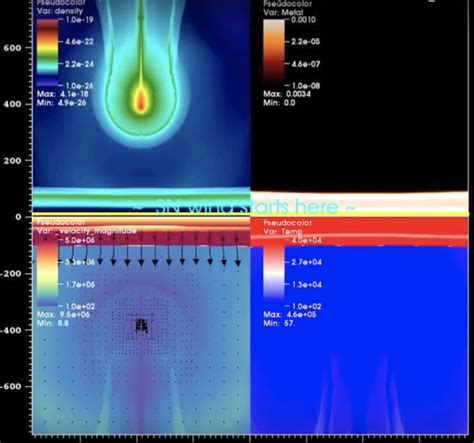
Task: Click the Metal legend color bar
Action: pos(274,52)
